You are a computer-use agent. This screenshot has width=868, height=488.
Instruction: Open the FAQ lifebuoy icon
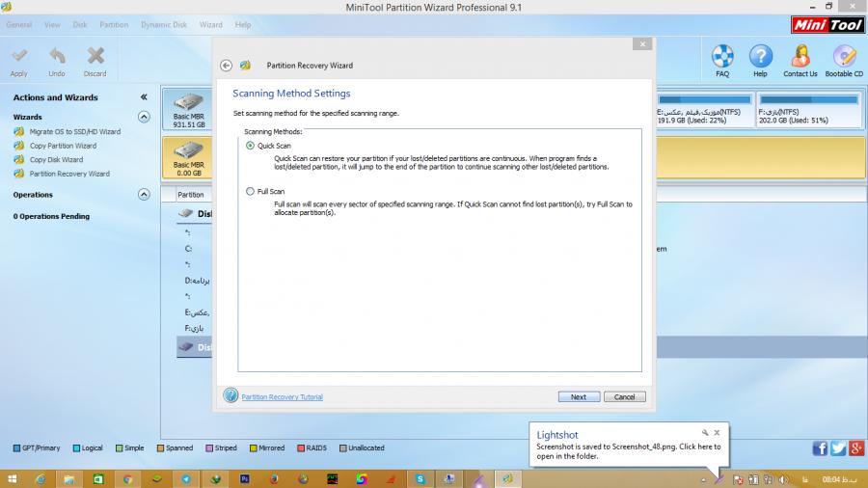(722, 56)
